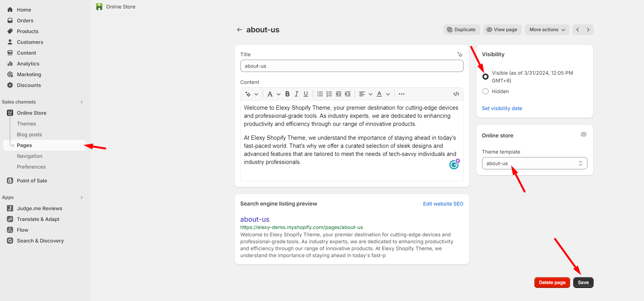The image size is (644, 301).
Task: Go to next page chevron
Action: [588, 30]
